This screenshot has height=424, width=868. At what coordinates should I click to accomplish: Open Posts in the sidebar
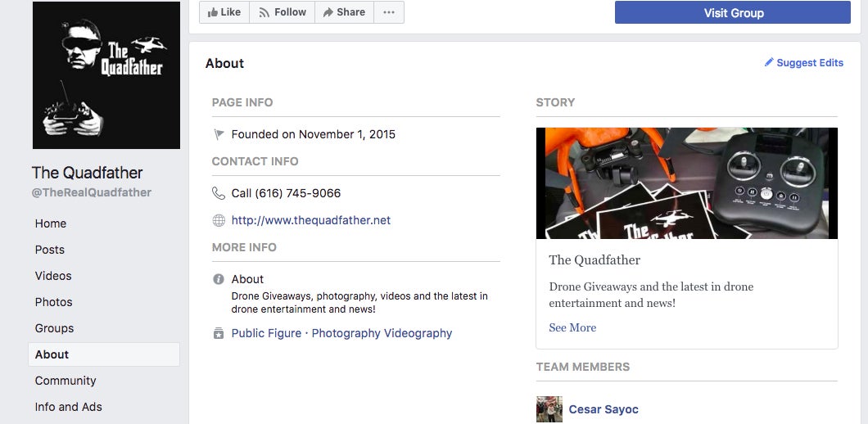point(50,250)
